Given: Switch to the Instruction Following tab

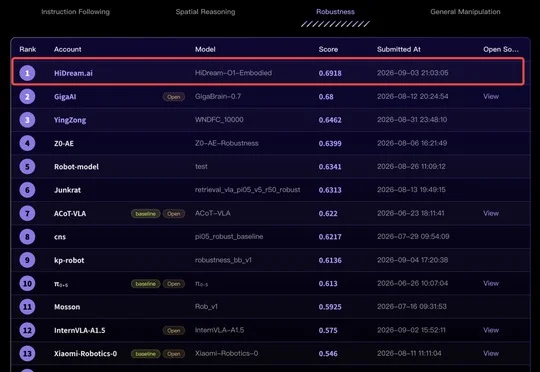Looking at the screenshot, I should coord(75,12).
